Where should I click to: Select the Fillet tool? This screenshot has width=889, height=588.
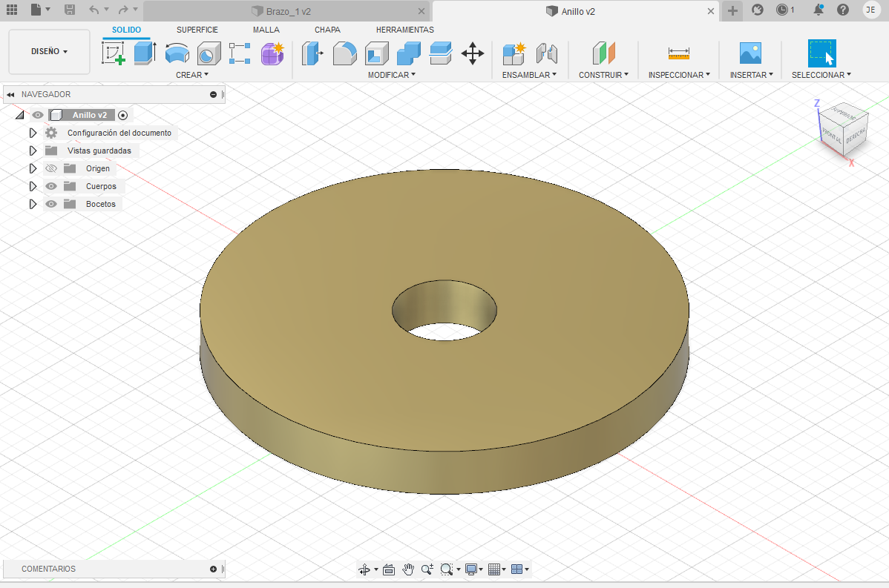(x=345, y=54)
